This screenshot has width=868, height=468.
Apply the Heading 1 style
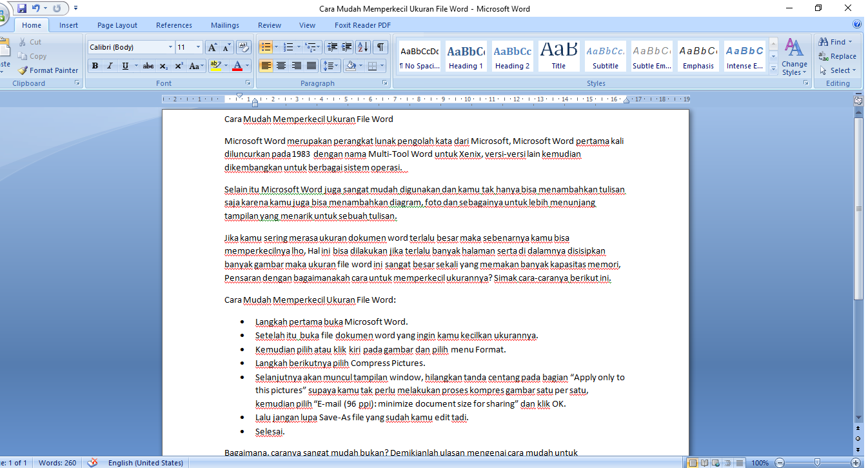(466, 57)
